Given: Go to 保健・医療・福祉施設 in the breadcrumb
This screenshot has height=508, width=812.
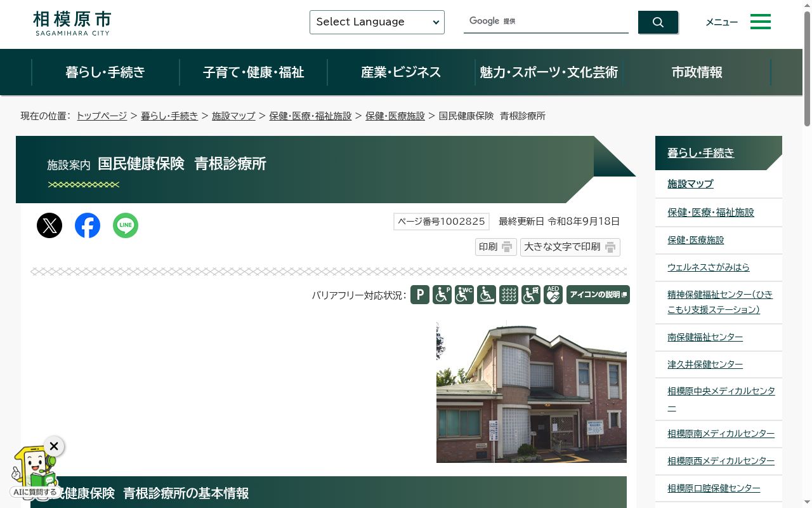Looking at the screenshot, I should (310, 116).
